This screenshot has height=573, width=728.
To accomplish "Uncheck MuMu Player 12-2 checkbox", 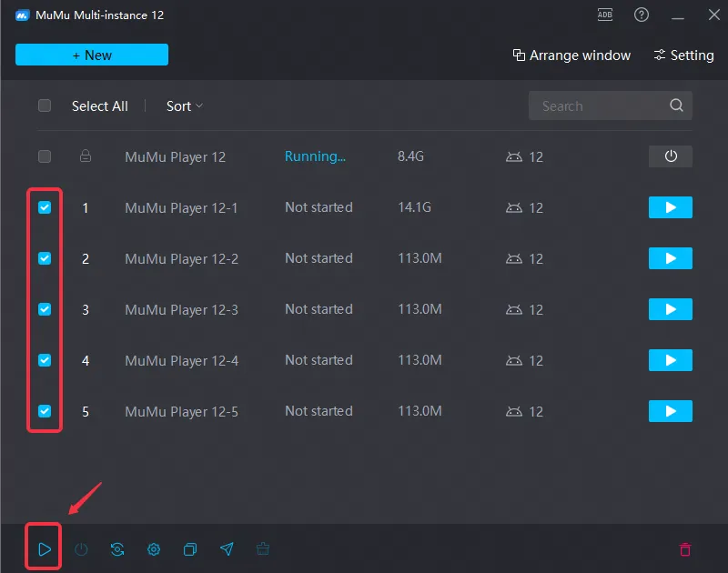I will pyautogui.click(x=45, y=258).
